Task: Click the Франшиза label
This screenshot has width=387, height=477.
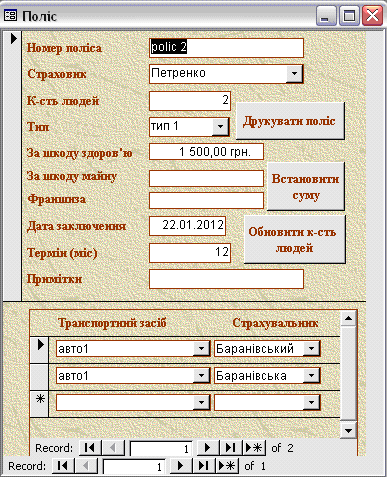Action: pyautogui.click(x=56, y=199)
